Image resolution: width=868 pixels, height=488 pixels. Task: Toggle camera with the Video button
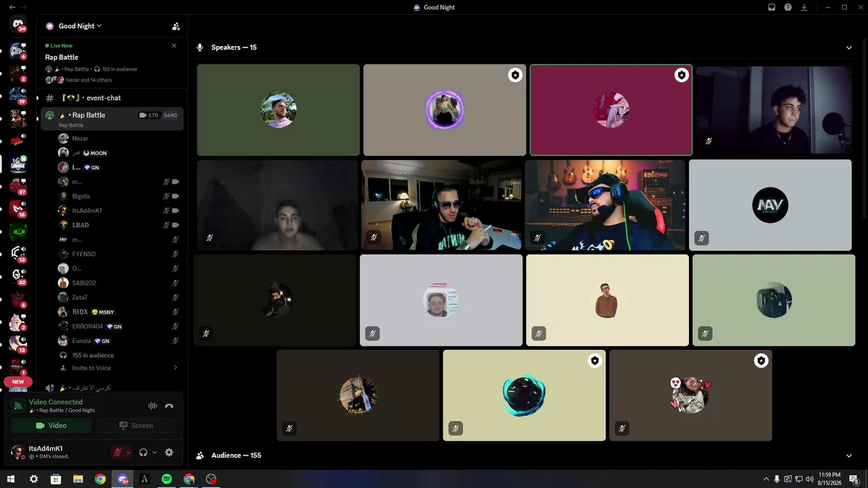tap(51, 426)
